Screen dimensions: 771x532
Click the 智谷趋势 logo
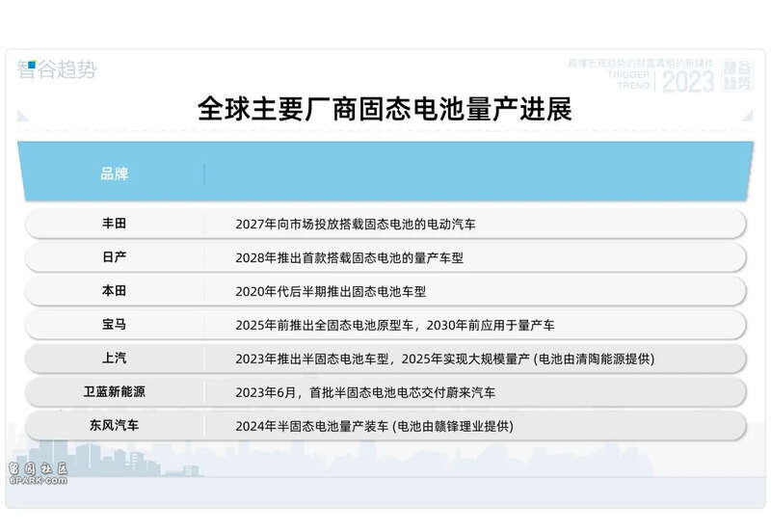(x=57, y=69)
